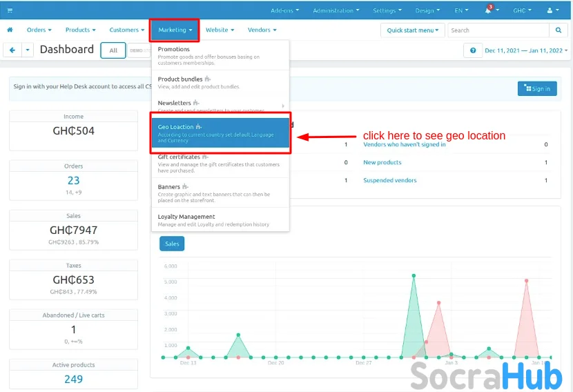Click the help question mark icon

(x=473, y=50)
